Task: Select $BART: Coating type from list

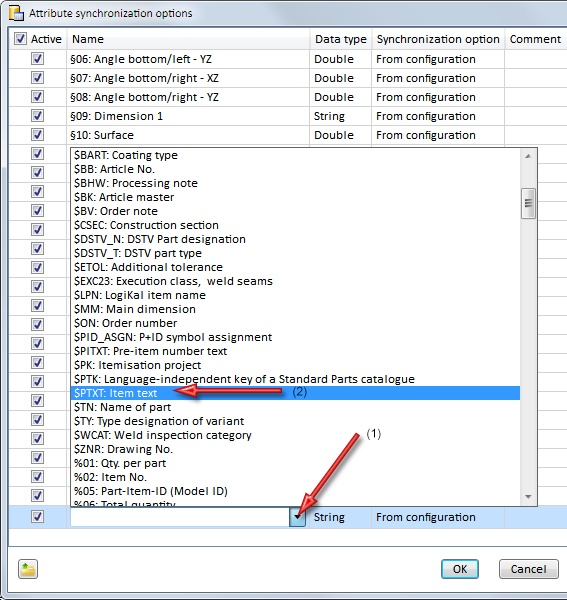Action: click(x=295, y=155)
